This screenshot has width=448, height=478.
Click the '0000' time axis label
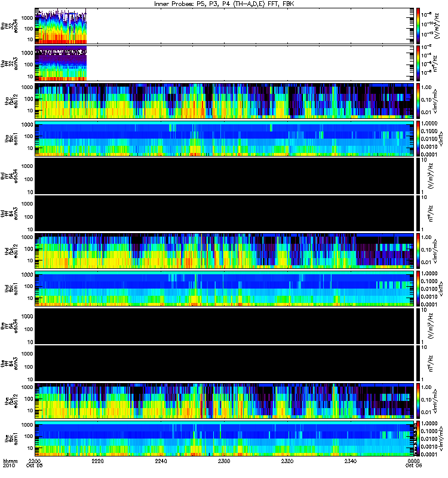click(x=413, y=461)
